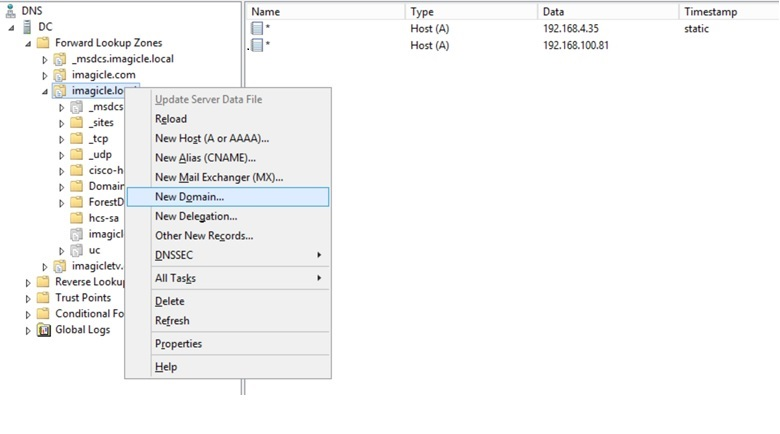Collapse the Forward Lookup Zones node
This screenshot has height=434, width=780.
point(28,44)
